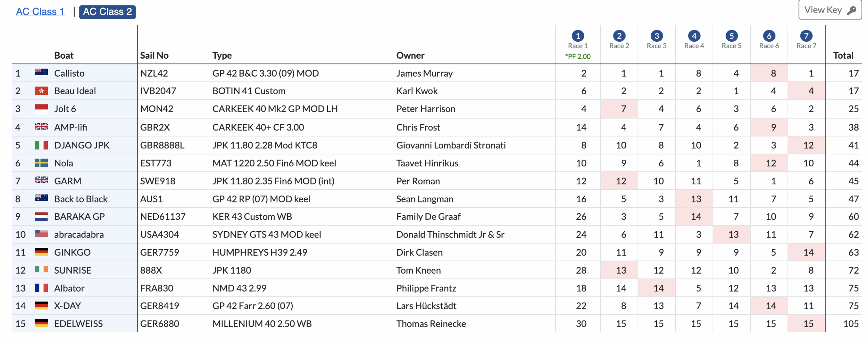Screen dimensions: 868x340
Task: Click owner Donald Thinschmidt Jr & Sr
Action: (x=450, y=235)
